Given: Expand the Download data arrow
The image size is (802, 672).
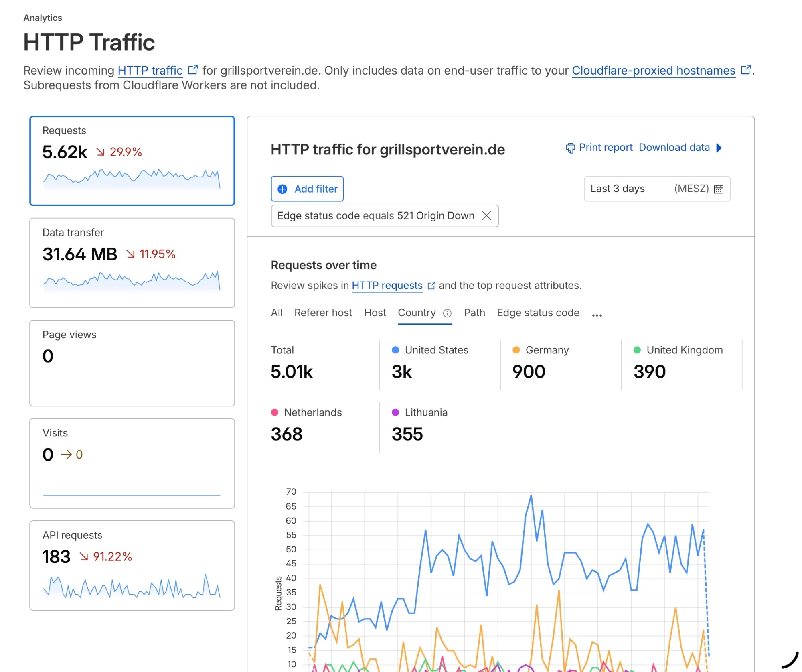Looking at the screenshot, I should coord(719,148).
